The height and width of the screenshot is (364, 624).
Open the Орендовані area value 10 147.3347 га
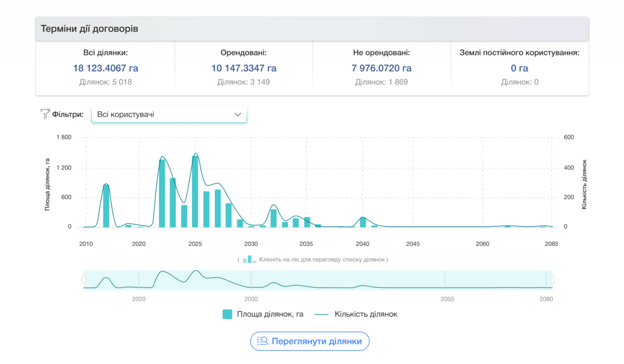click(244, 68)
